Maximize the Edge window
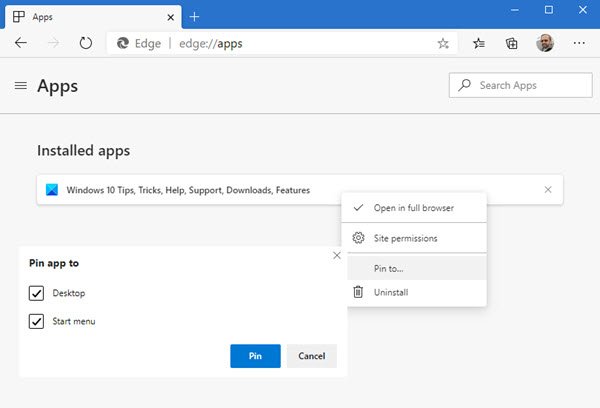 (x=549, y=10)
